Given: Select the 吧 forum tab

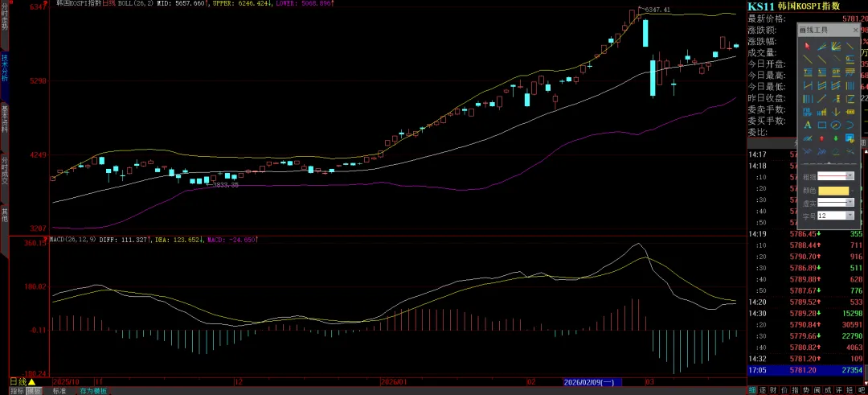Looking at the screenshot, I should tap(862, 390).
